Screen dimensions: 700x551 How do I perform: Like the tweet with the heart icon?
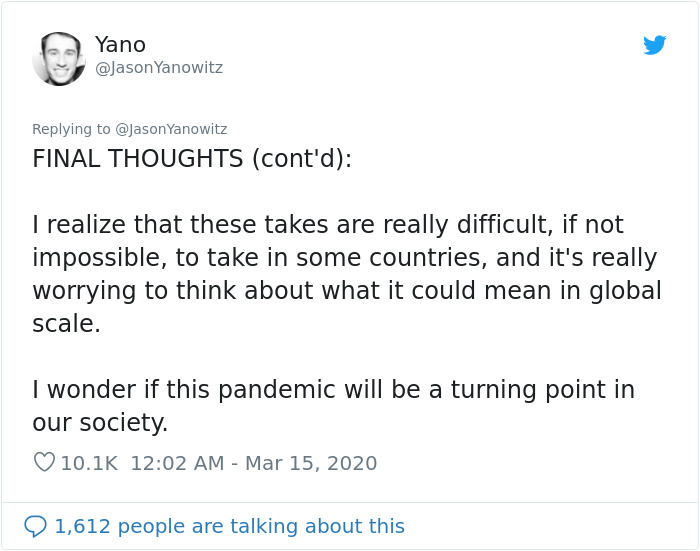(44, 463)
